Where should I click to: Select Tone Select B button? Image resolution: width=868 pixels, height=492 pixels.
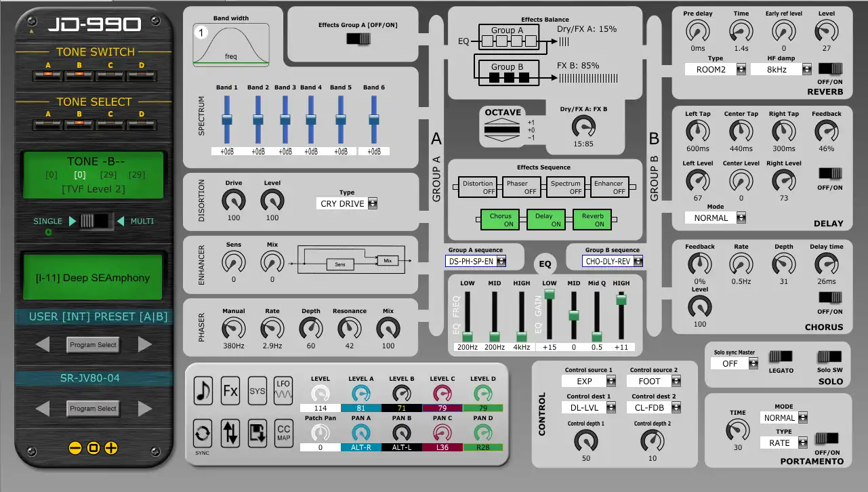(x=79, y=124)
